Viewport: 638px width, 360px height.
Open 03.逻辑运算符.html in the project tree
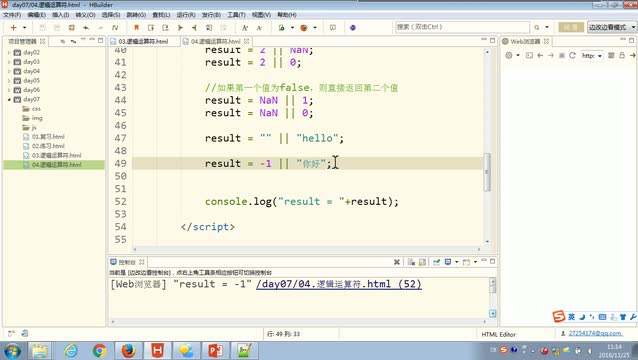pos(52,155)
